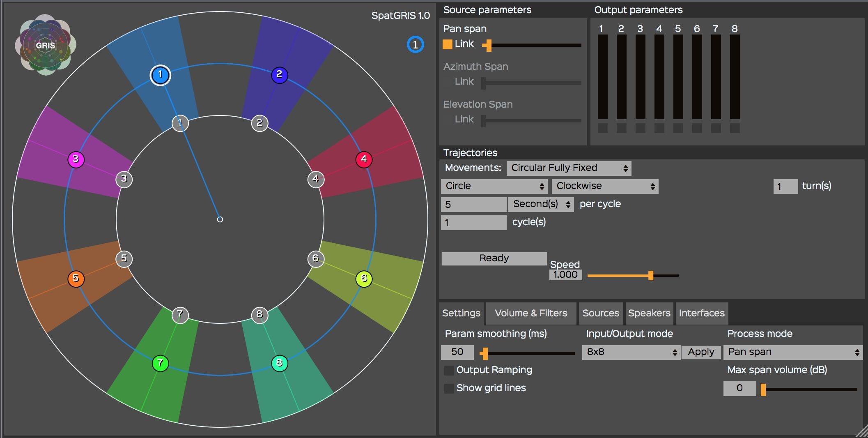Open the Speakers tab
The image size is (868, 438).
point(649,314)
